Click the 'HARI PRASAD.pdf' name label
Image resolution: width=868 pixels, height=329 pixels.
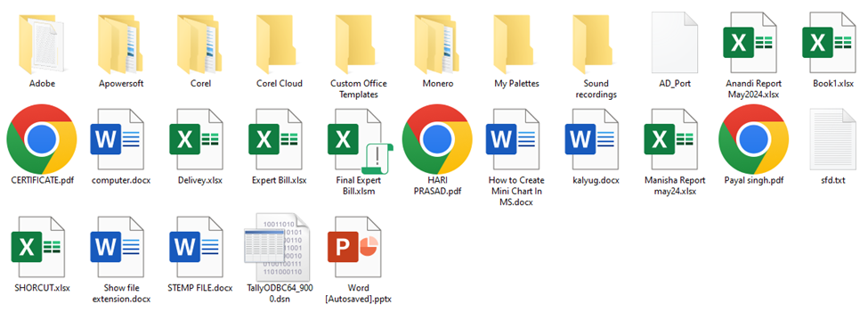coord(437,185)
